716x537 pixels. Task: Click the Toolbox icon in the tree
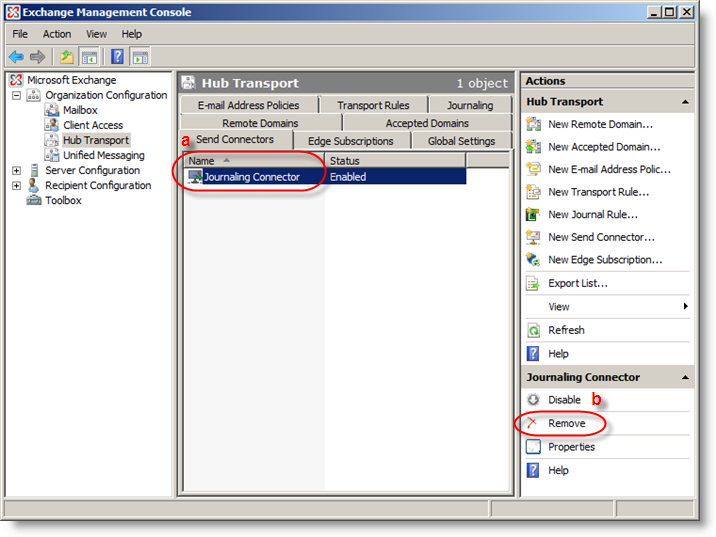pos(34,200)
